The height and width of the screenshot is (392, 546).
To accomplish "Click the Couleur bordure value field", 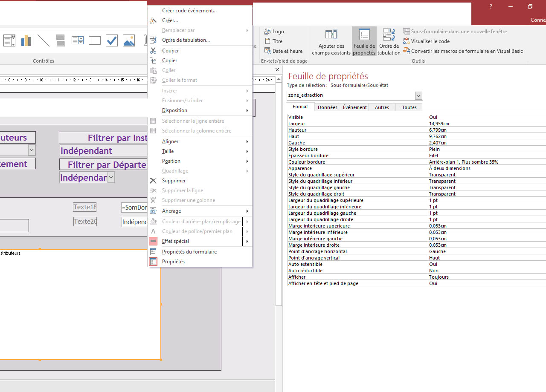I will (x=487, y=162).
